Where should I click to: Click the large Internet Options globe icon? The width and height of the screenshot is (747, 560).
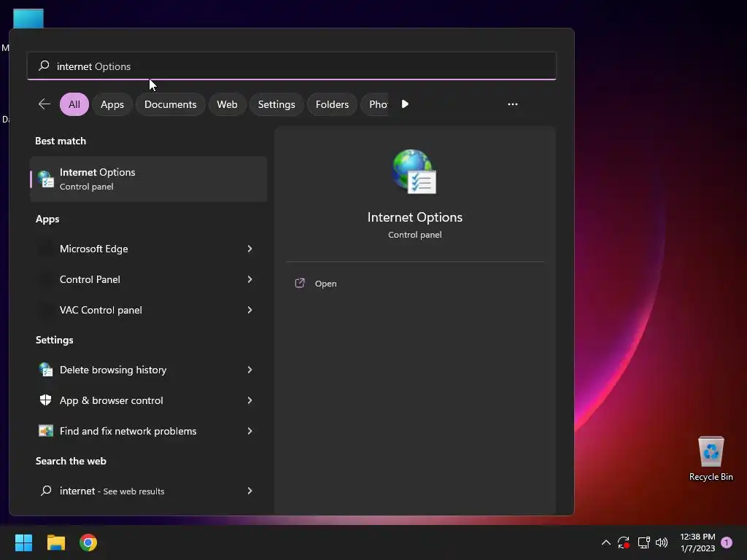414,171
